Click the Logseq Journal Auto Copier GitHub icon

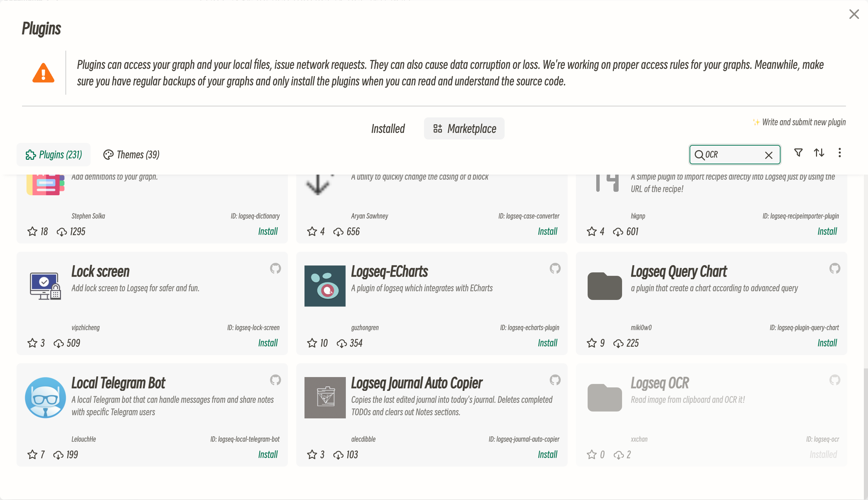tap(555, 380)
